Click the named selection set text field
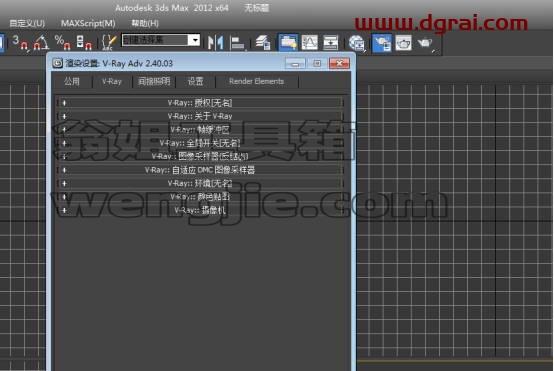 tap(155, 40)
